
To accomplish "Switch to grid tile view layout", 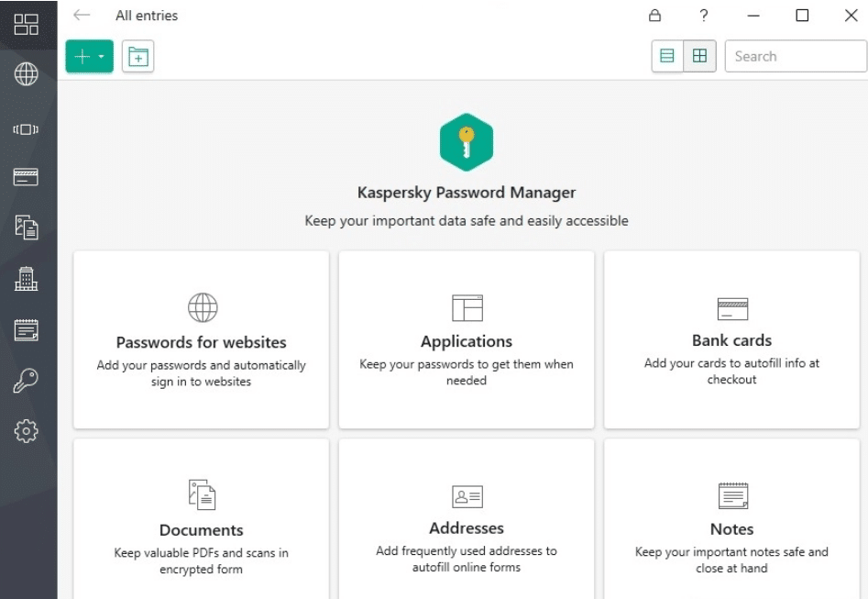I will (700, 56).
